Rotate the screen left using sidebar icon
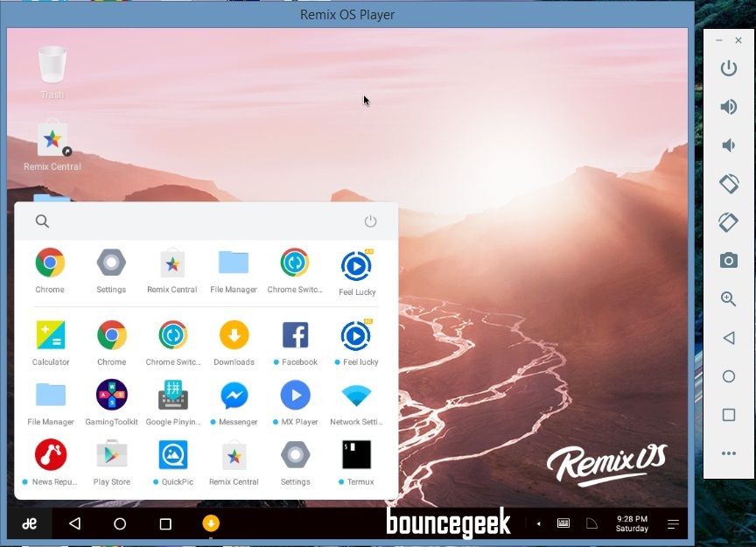 pyautogui.click(x=729, y=184)
